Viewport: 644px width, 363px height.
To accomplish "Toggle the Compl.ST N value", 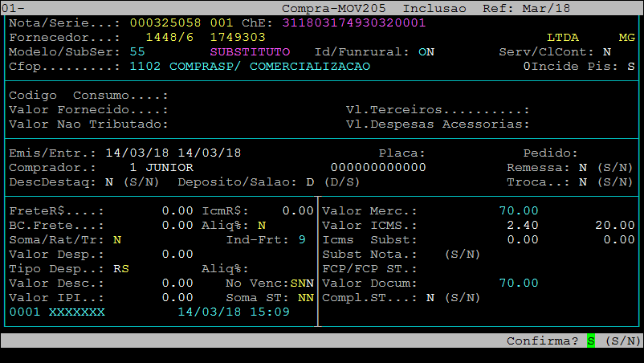I will coord(430,298).
